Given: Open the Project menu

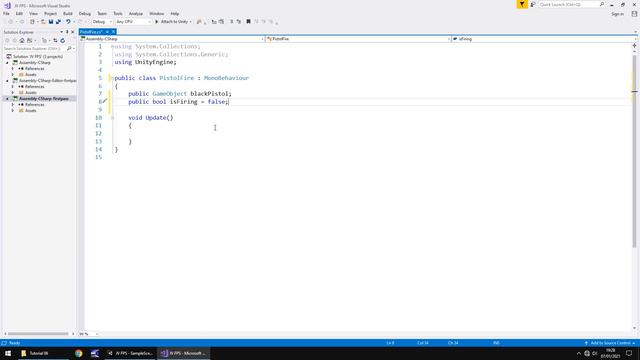Looking at the screenshot, I should (x=50, y=14).
